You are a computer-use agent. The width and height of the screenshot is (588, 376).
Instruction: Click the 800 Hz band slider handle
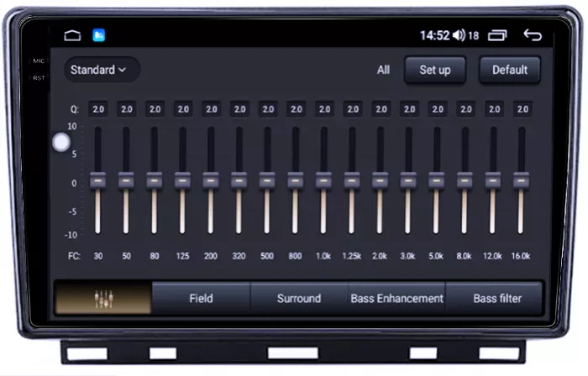296,180
